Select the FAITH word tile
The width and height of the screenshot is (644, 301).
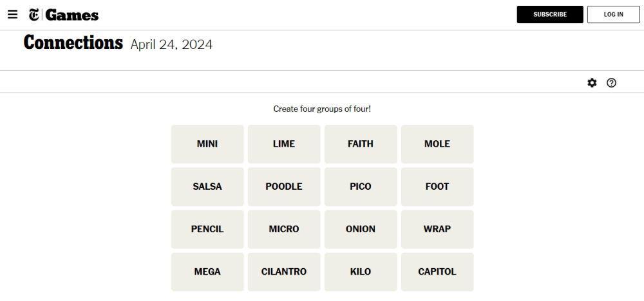[x=361, y=144]
